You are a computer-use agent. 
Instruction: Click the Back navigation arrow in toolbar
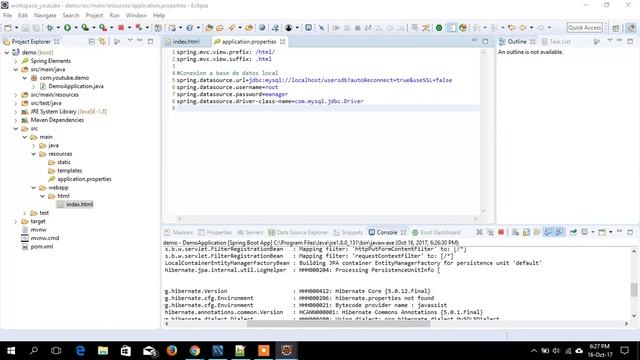coord(523,28)
